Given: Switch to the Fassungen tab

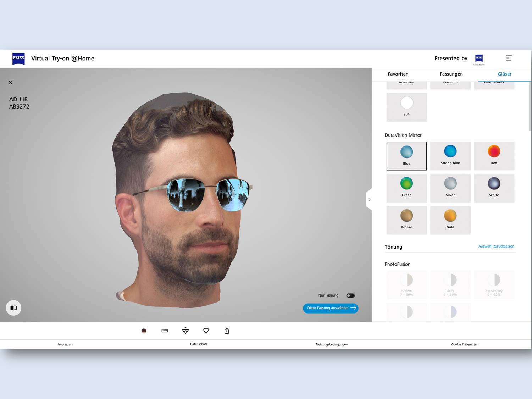Looking at the screenshot, I should tap(451, 74).
